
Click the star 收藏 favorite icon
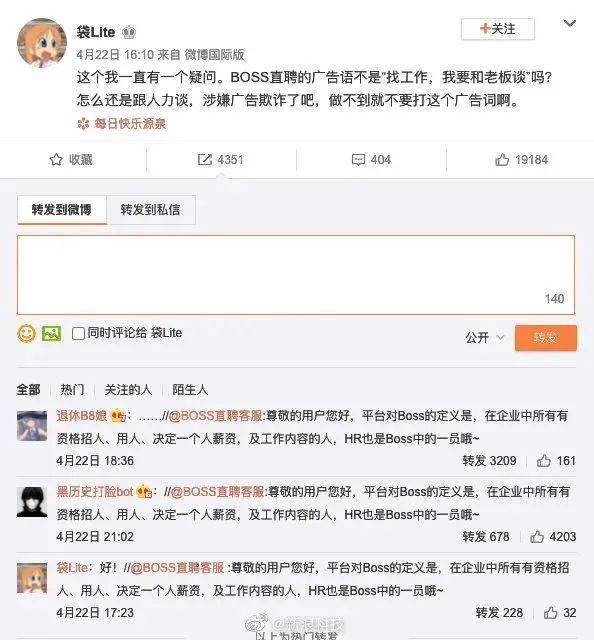(x=56, y=160)
